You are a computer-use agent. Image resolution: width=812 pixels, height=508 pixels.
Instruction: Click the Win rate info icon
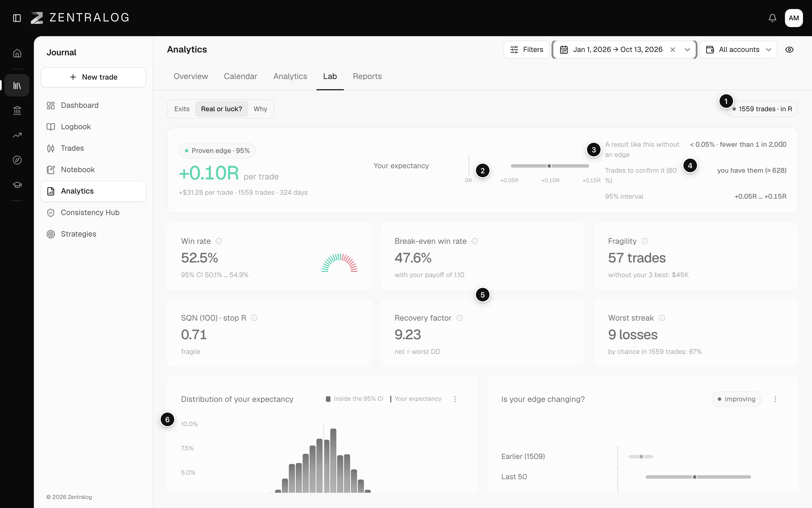[x=219, y=241]
